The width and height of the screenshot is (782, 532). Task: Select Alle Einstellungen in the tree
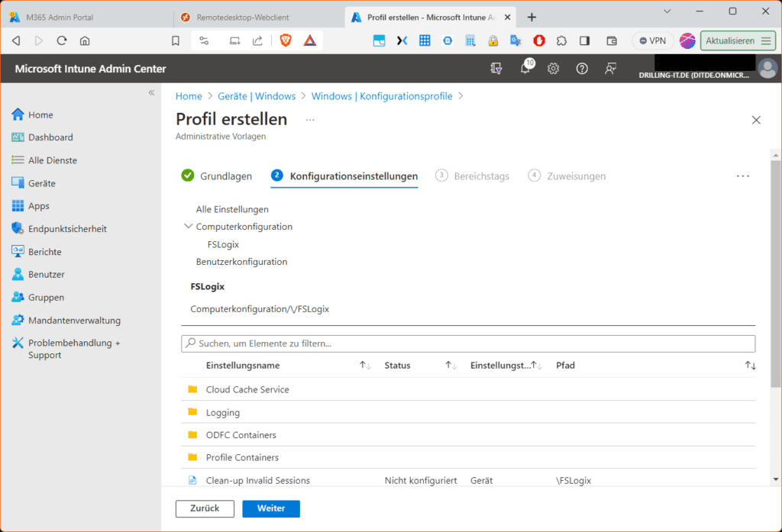point(232,209)
